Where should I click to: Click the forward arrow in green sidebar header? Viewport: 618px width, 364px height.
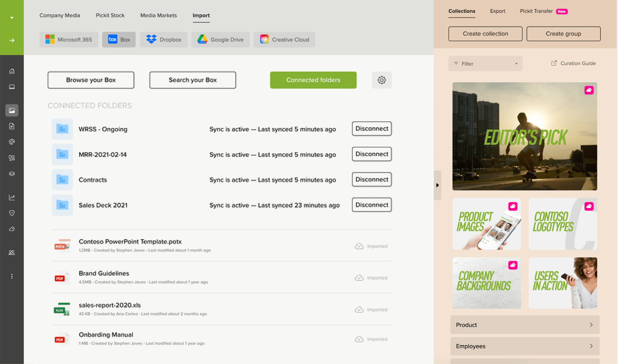click(x=12, y=40)
